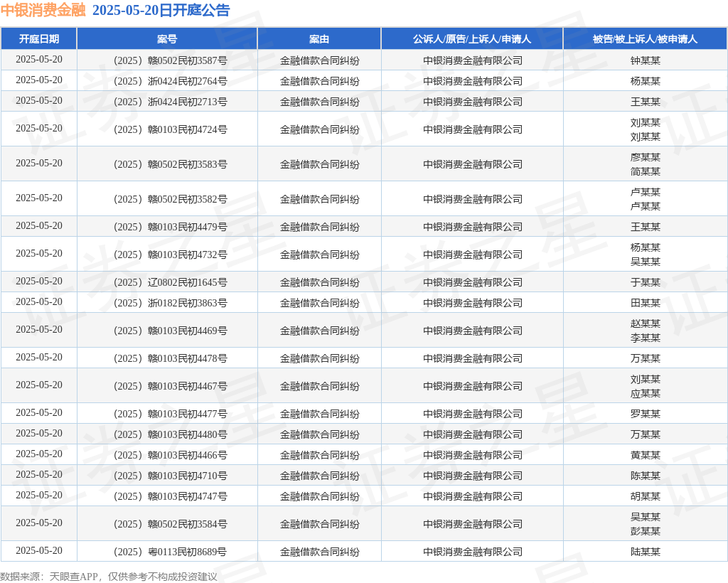Select defendant 陆某某 in last row
This screenshot has width=728, height=583.
645,552
